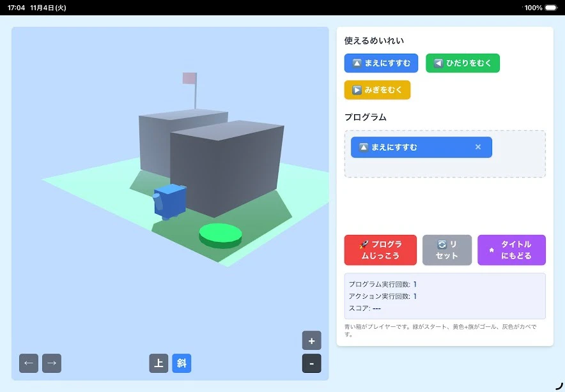Click the プログラム heading
Image resolution: width=565 pixels, height=392 pixels.
366,117
